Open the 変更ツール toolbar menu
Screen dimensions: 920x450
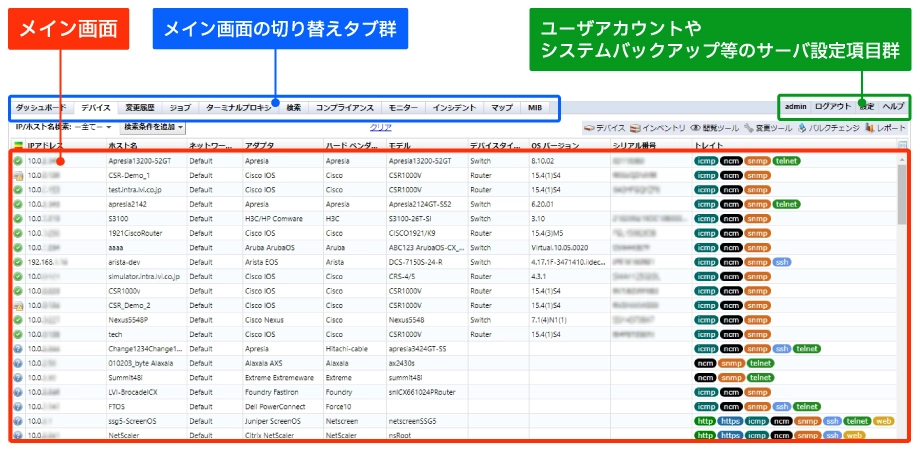768,127
